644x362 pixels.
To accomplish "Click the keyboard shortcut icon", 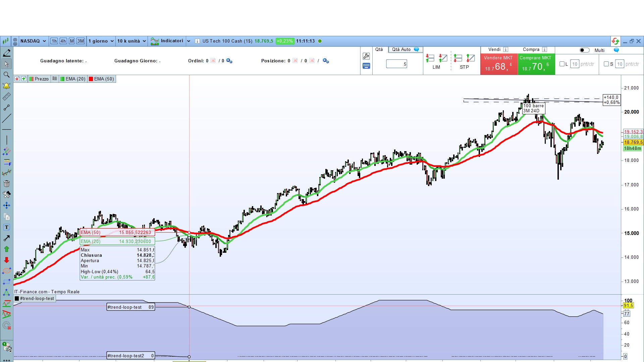I will (366, 66).
